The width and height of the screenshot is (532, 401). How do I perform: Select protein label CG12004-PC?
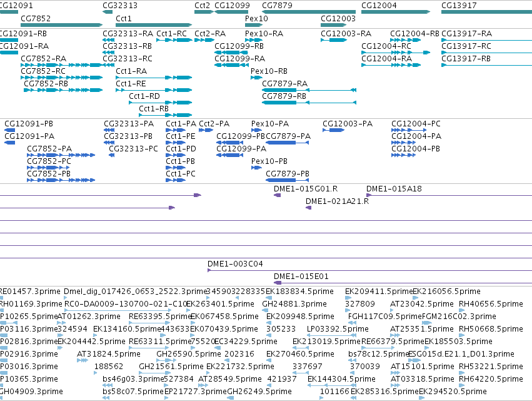coord(416,124)
